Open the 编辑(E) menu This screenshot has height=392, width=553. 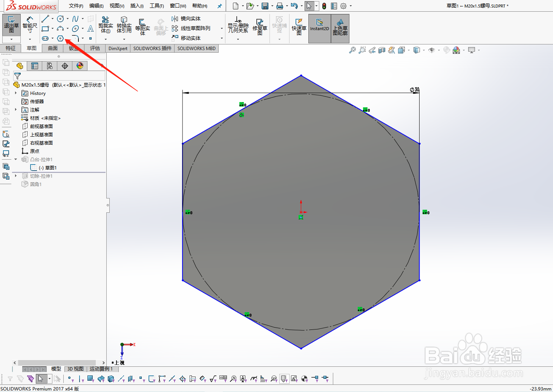click(x=97, y=6)
